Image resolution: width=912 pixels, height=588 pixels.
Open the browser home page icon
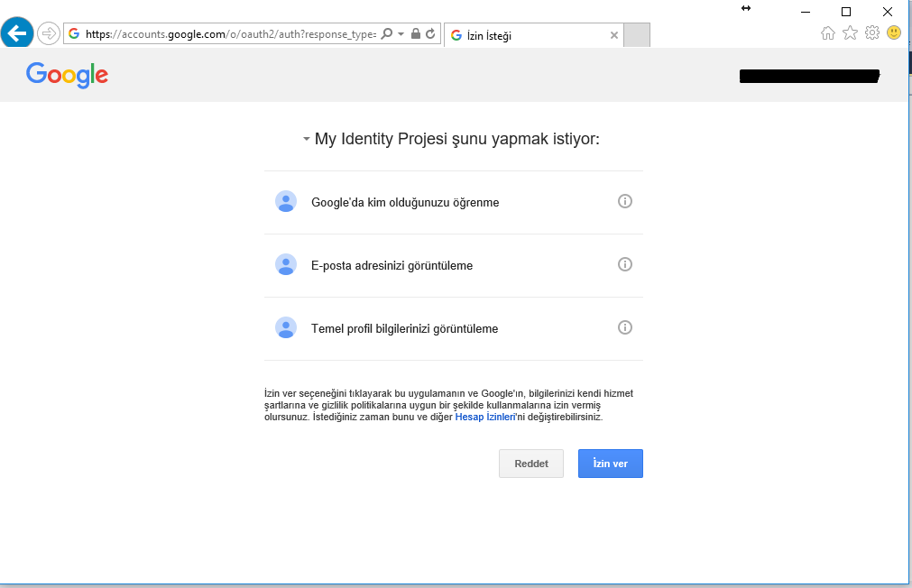pos(828,33)
